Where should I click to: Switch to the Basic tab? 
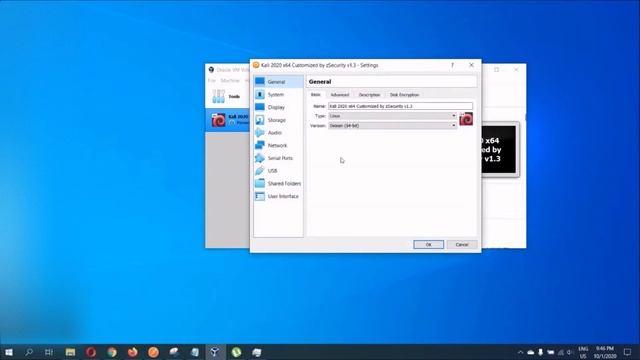click(316, 95)
